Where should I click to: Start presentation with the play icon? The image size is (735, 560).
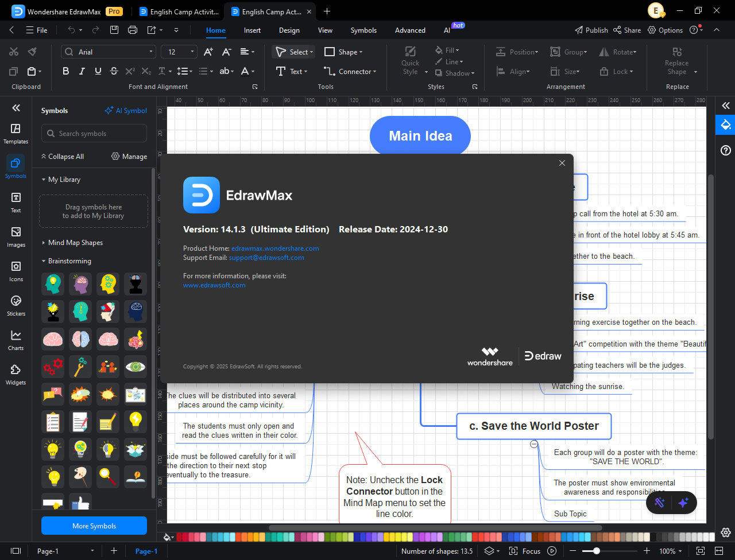552,551
